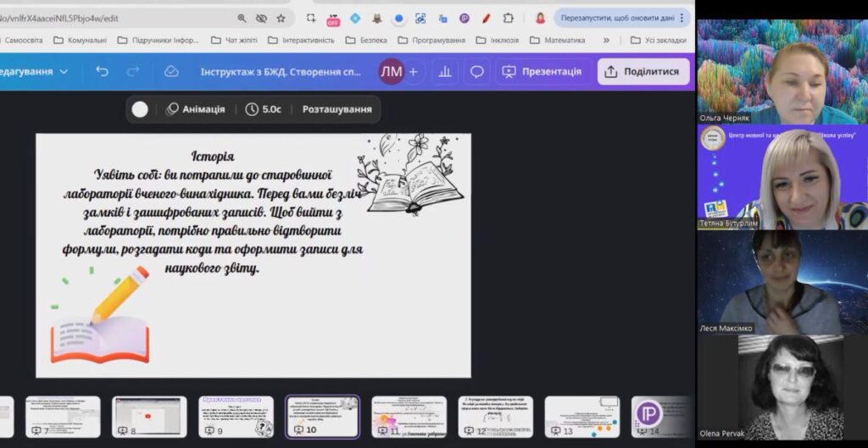Change the 5.0c slide duration
Screen dimensions: 868x448
click(x=264, y=109)
